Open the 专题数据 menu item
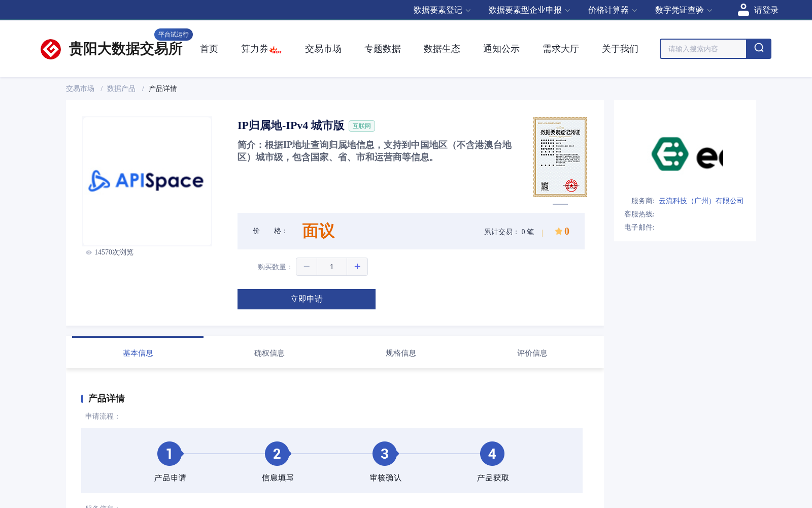Viewport: 812px width, 508px height. click(383, 49)
